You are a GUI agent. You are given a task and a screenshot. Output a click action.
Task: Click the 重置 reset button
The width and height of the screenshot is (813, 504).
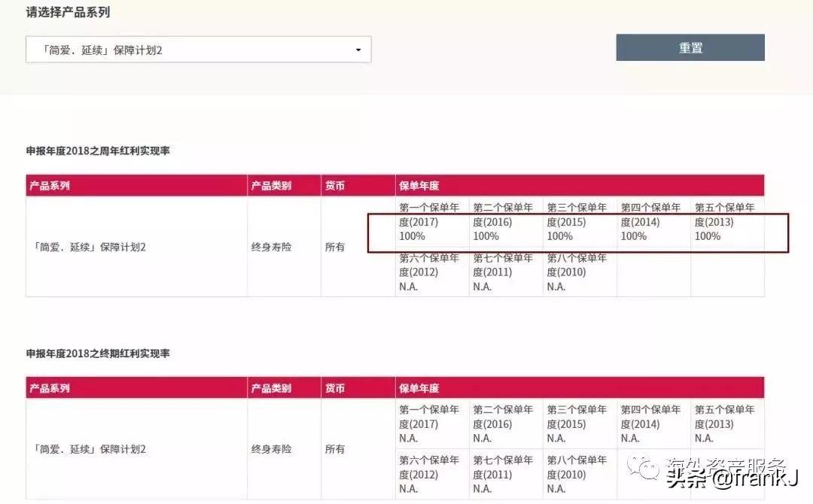point(690,47)
